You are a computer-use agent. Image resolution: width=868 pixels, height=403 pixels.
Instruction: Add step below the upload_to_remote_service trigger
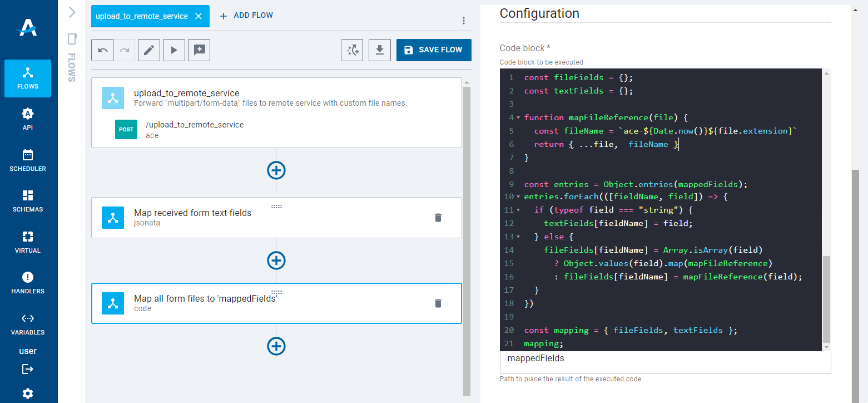pos(276,170)
